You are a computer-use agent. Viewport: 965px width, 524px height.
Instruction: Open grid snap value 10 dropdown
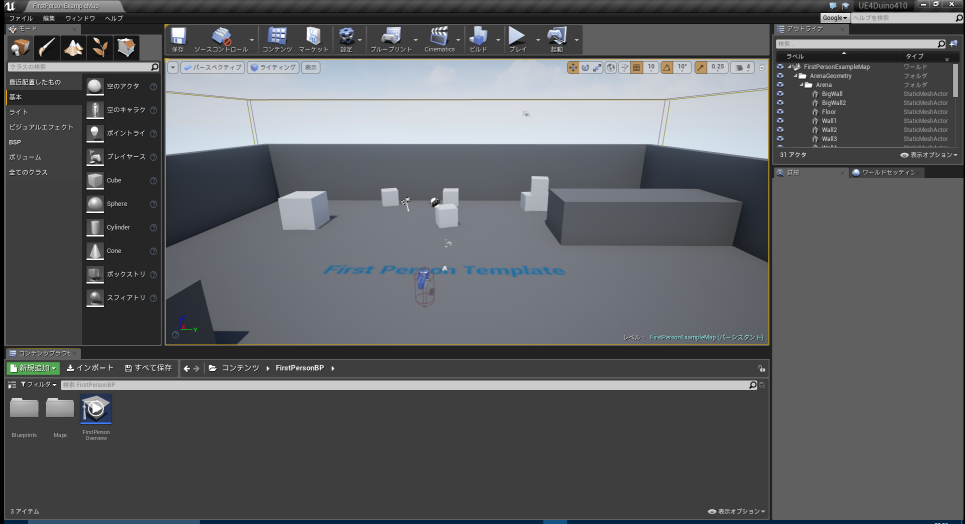pyautogui.click(x=651, y=68)
